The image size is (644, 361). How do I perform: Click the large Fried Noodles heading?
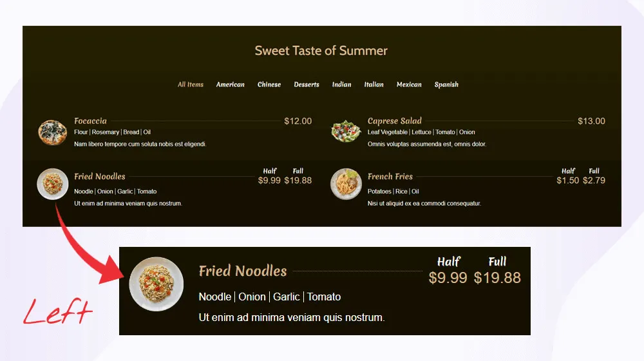click(x=242, y=271)
